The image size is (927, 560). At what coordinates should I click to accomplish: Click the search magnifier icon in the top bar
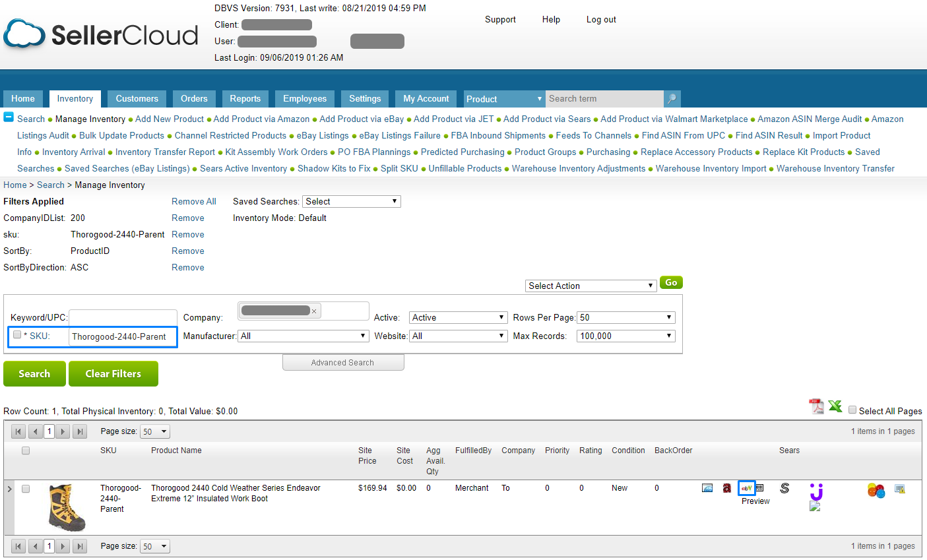pos(672,99)
